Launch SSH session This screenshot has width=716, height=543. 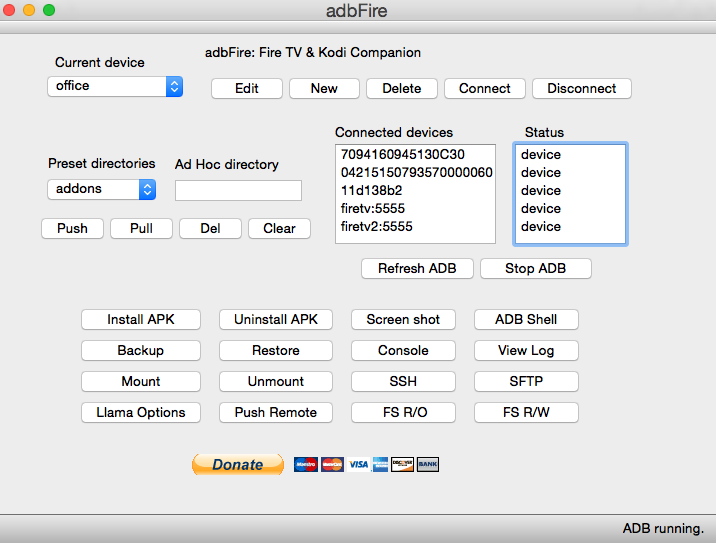403,382
